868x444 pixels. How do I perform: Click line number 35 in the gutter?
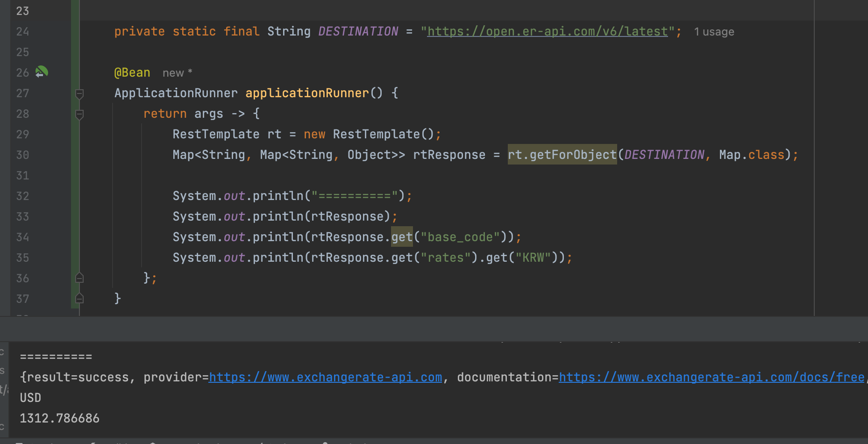pos(22,258)
